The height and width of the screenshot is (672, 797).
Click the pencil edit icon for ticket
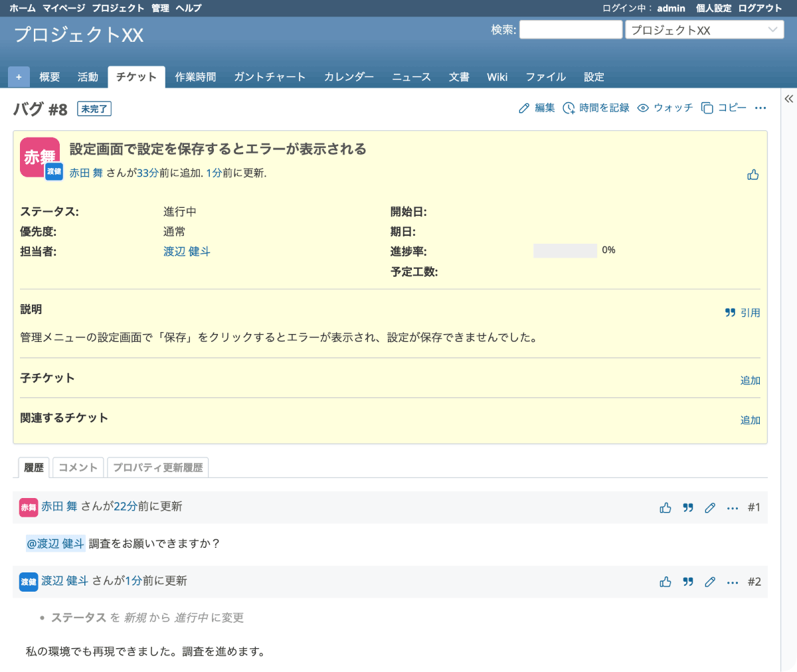[x=525, y=108]
